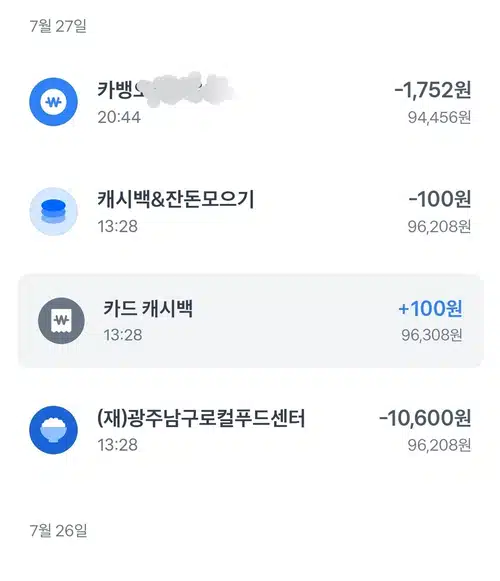Tap the blue won transfer icon
The height and width of the screenshot is (581, 500).
pyautogui.click(x=53, y=102)
